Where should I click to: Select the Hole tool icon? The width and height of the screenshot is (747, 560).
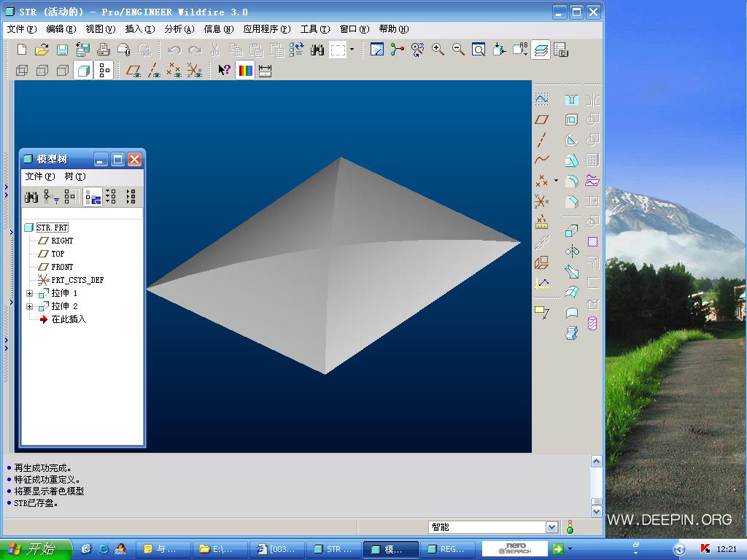pyautogui.click(x=571, y=99)
